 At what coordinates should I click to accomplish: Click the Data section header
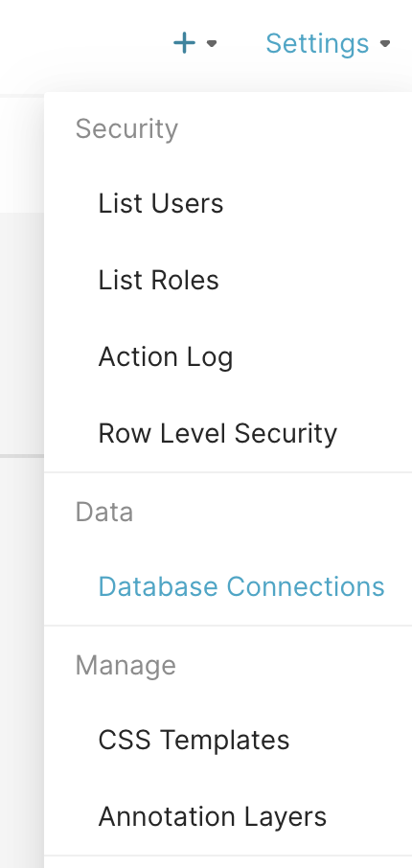(x=104, y=512)
